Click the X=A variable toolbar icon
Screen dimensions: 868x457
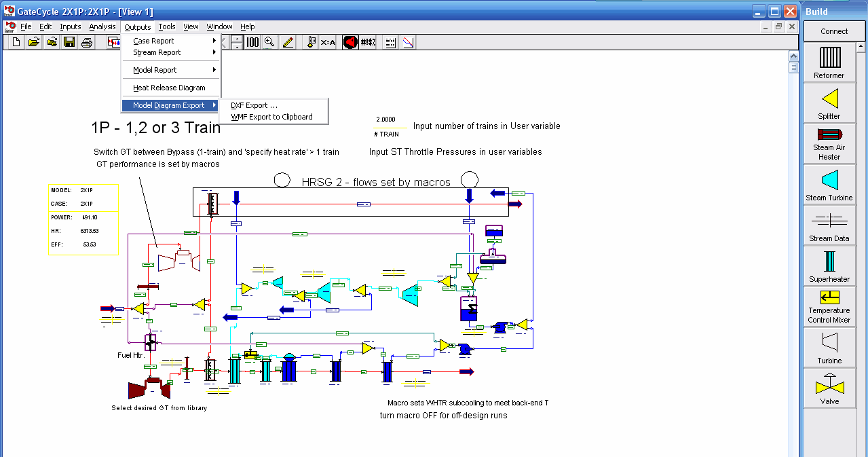328,42
